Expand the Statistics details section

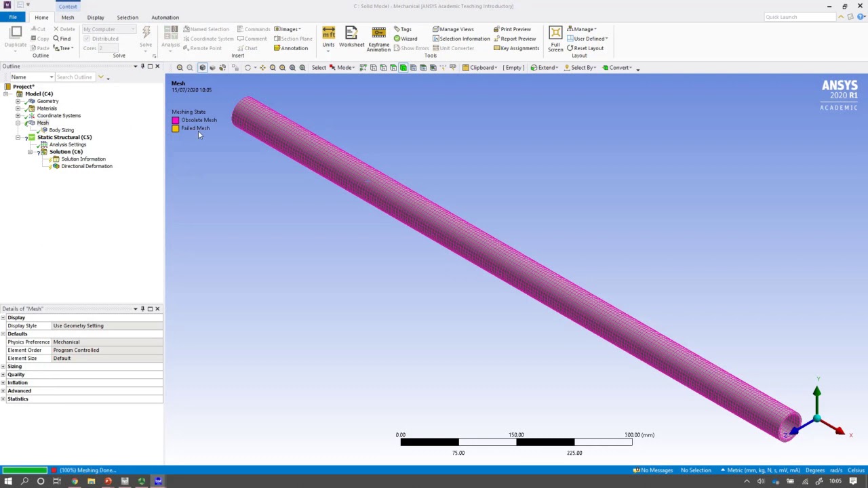click(x=3, y=399)
